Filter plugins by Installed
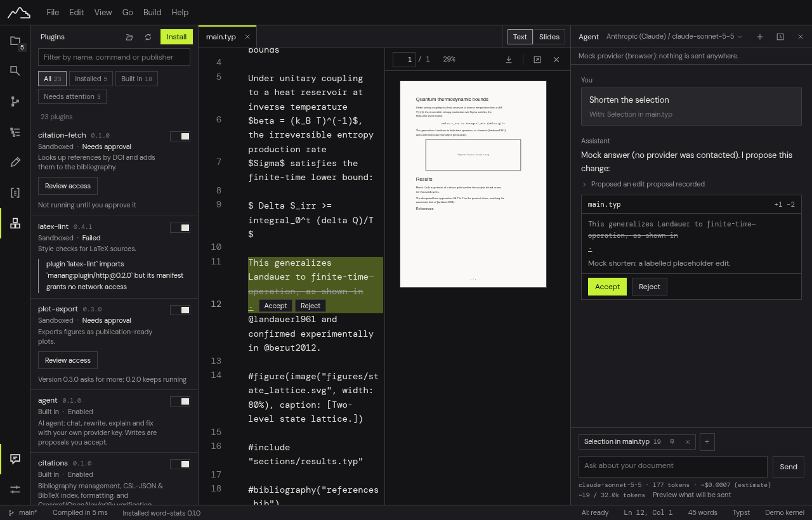This screenshot has height=520, width=812. (91, 79)
